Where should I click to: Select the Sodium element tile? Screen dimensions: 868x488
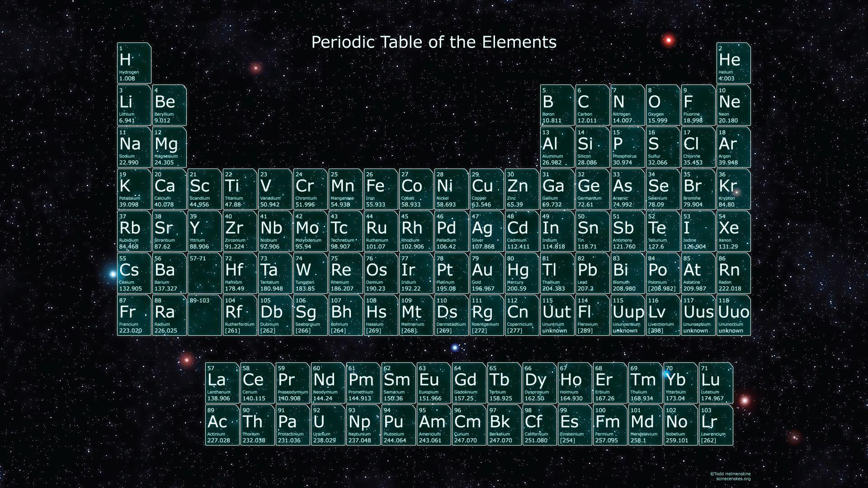point(133,146)
